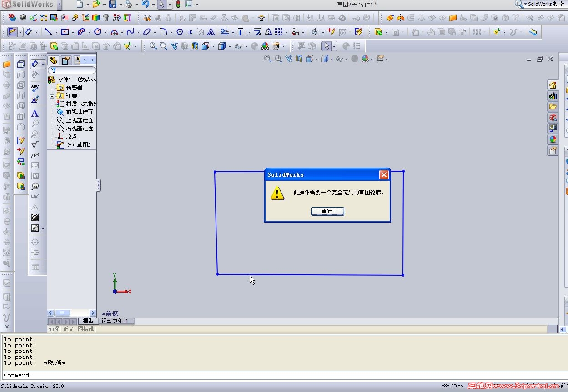Click the Section View icon in toolbar
Viewport: 568px width, 392px height.
click(x=195, y=46)
